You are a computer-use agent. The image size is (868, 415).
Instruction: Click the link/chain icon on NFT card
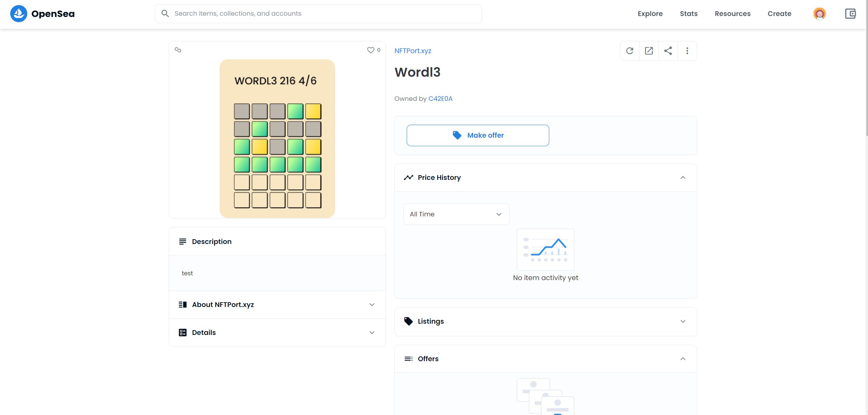(x=178, y=50)
